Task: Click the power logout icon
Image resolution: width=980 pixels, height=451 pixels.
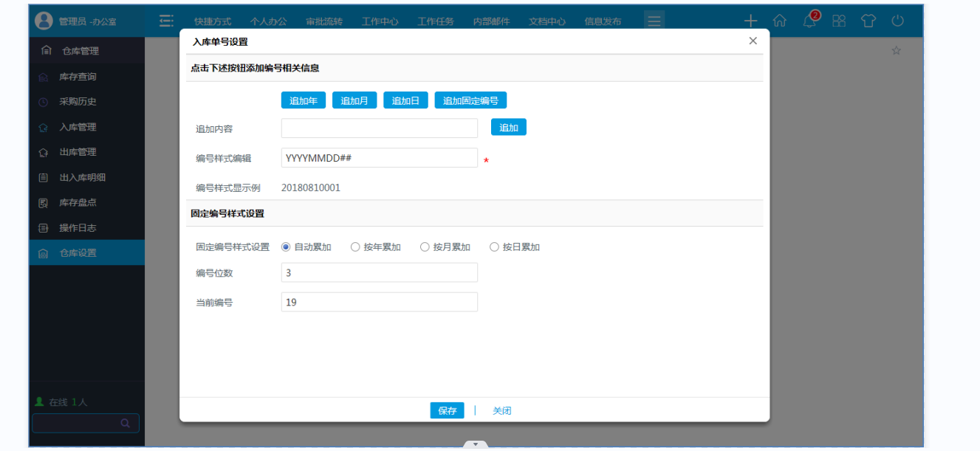Action: pyautogui.click(x=897, y=21)
